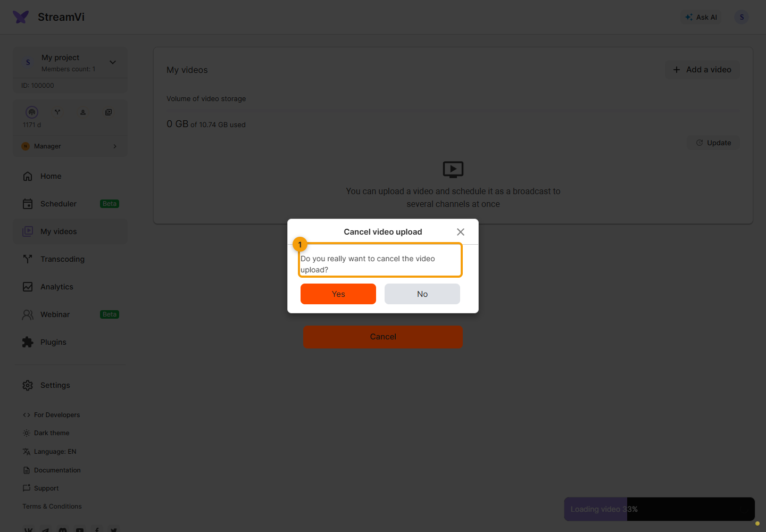Open the Transcoding page
The height and width of the screenshot is (532, 766).
(70, 259)
